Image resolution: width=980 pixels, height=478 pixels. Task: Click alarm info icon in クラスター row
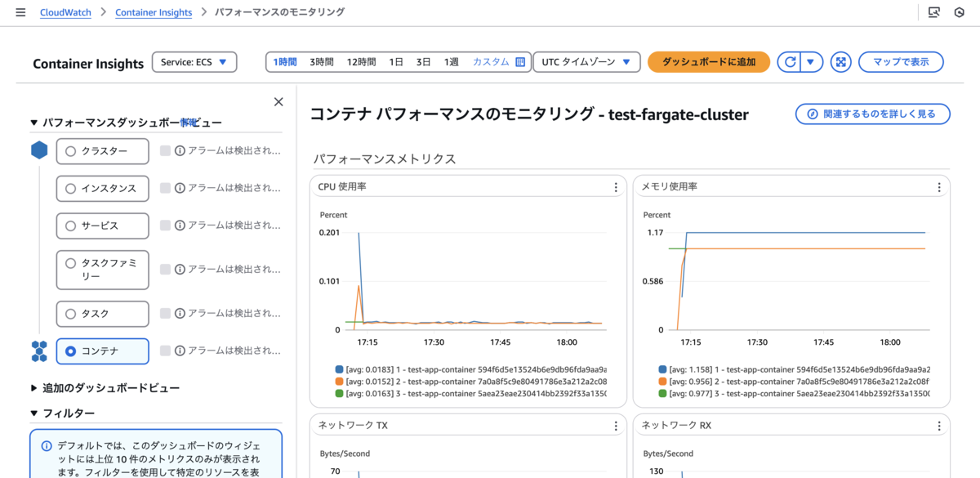180,151
